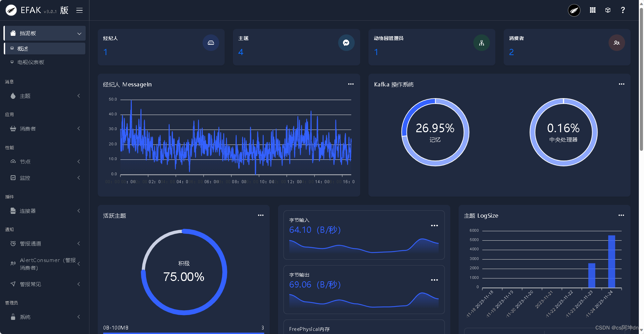Open the grid apps icon in the top bar
Viewport: 644px width, 334px height.
coord(592,10)
